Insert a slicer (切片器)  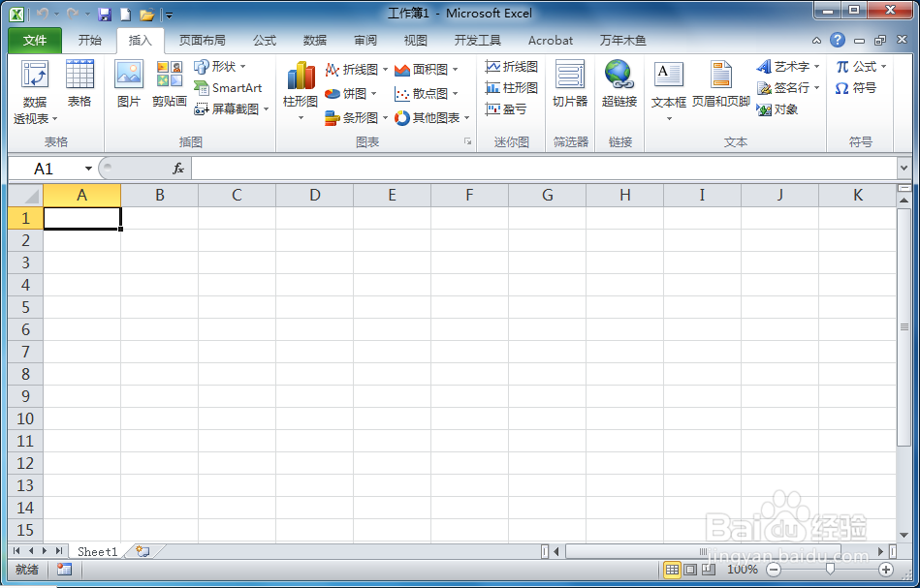pyautogui.click(x=570, y=84)
